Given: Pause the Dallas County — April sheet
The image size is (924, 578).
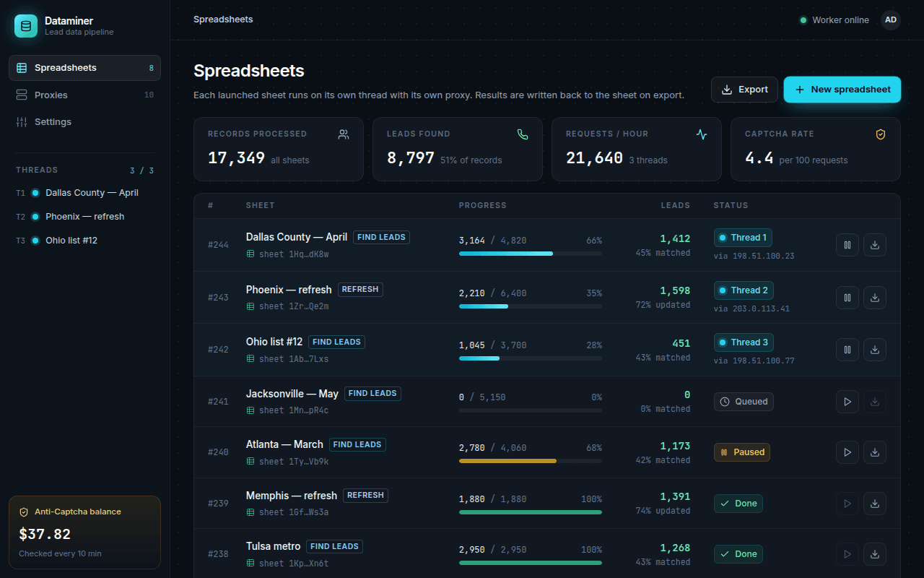Looking at the screenshot, I should pos(847,245).
